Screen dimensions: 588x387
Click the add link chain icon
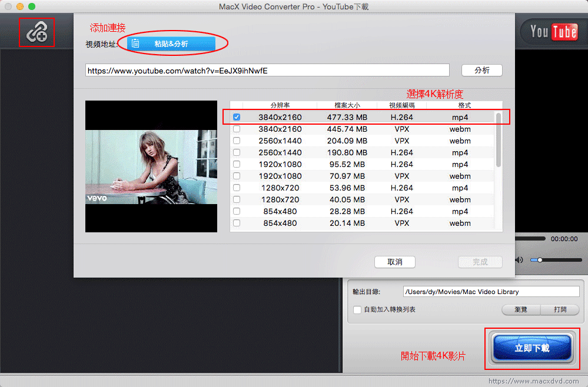[36, 32]
